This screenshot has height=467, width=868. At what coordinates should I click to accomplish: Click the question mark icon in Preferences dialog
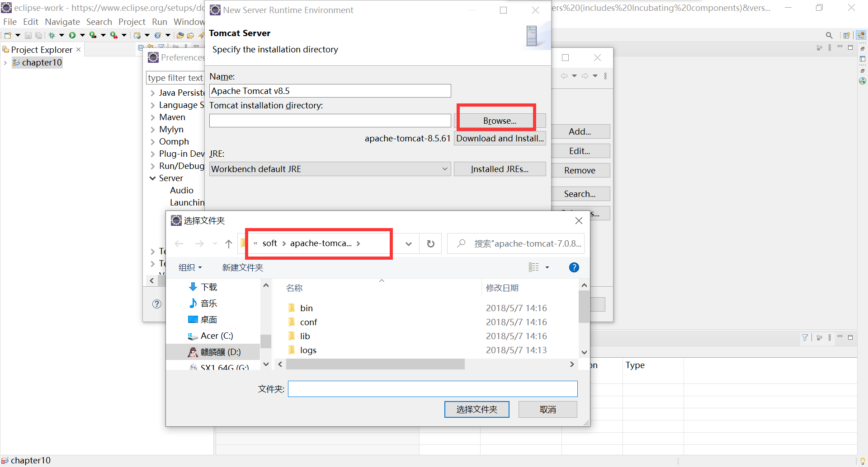pos(156,304)
